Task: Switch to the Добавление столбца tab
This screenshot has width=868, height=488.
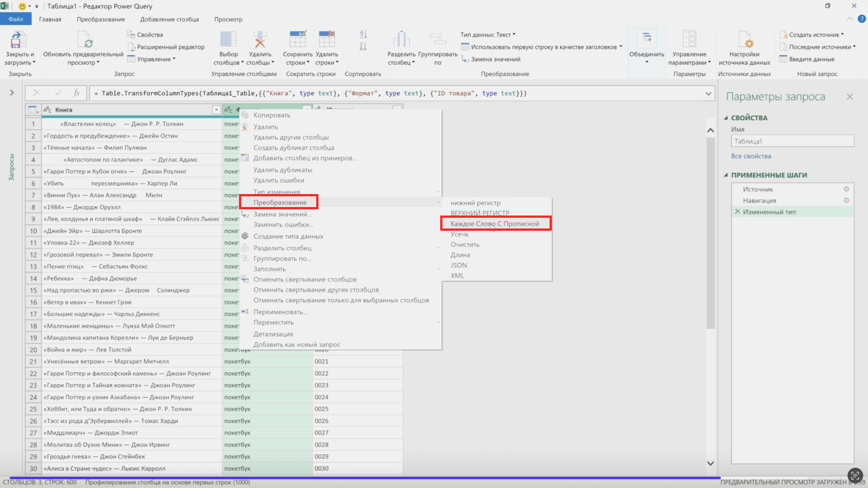Action: pyautogui.click(x=169, y=19)
